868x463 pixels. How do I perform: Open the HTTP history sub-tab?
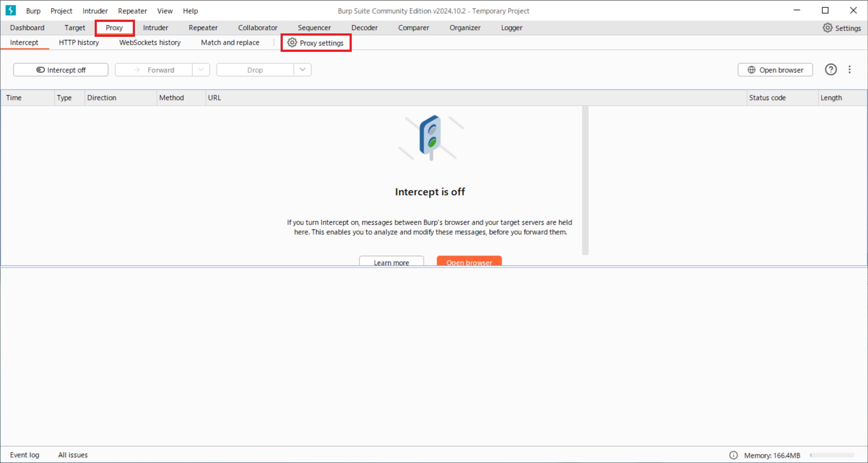[x=79, y=42]
